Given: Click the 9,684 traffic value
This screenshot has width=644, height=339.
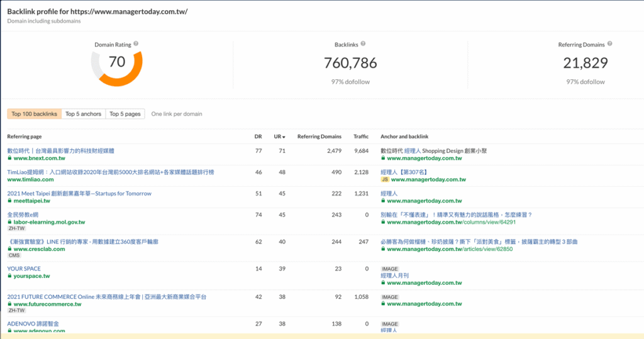Looking at the screenshot, I should click(362, 151).
